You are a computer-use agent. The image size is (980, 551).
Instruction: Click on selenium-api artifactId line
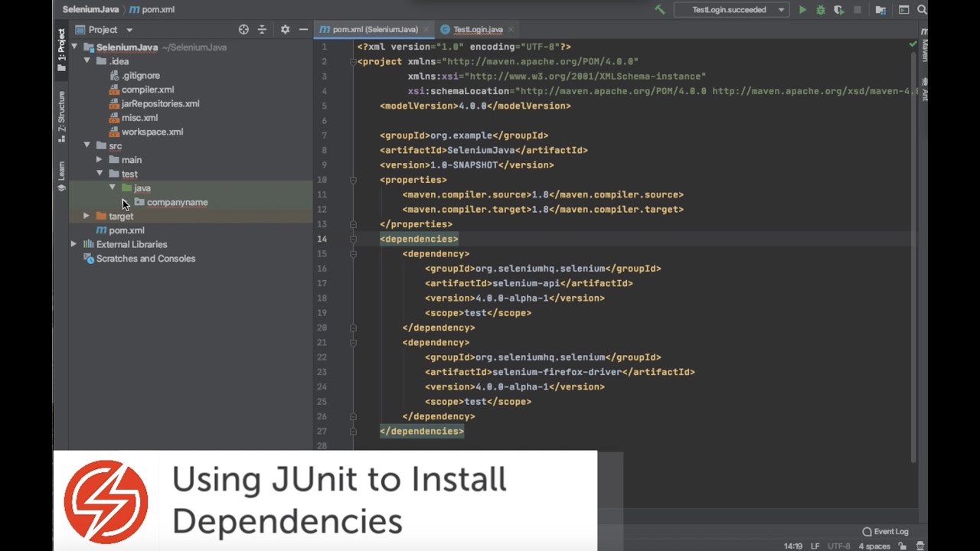[x=529, y=283]
